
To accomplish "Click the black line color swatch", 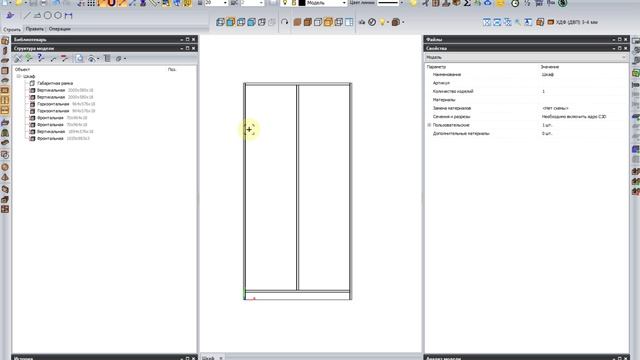I will point(302,3).
